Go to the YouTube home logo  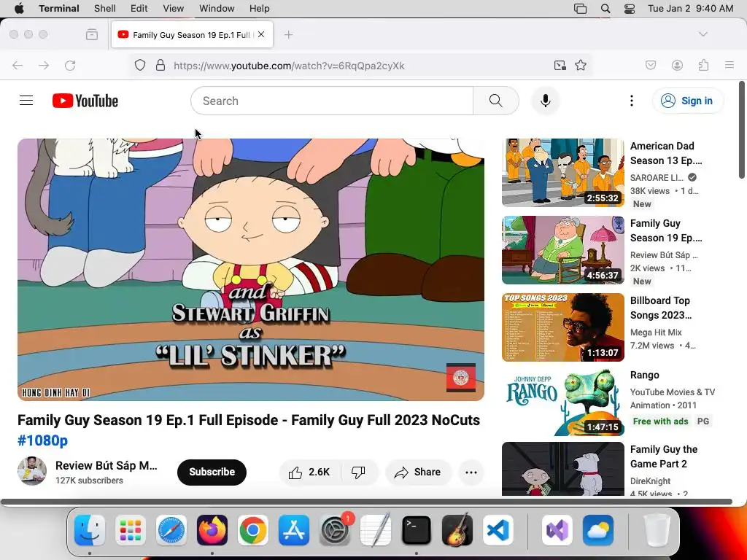(x=85, y=101)
